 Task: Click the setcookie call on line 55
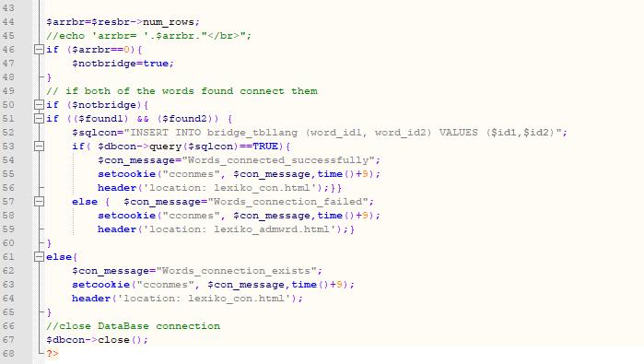(x=239, y=174)
